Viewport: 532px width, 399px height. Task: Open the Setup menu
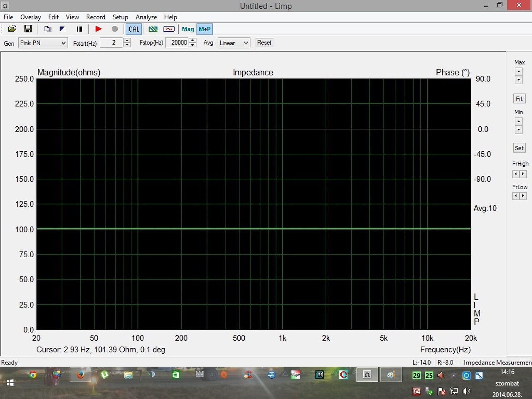[x=120, y=17]
